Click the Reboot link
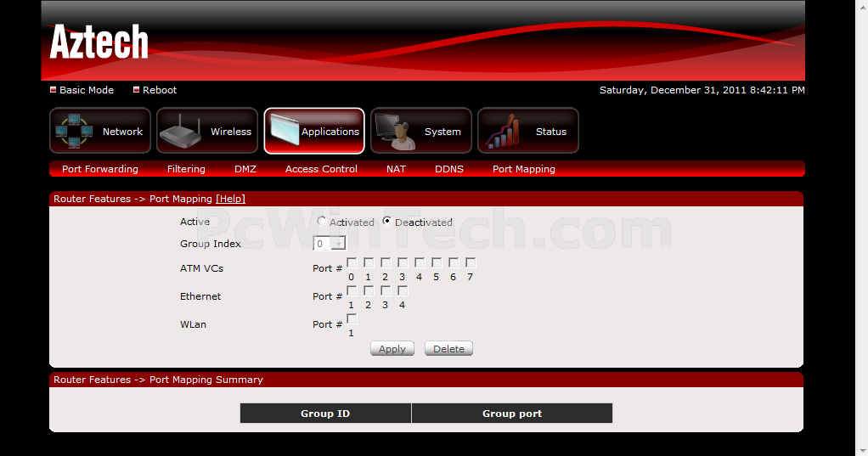 160,90
